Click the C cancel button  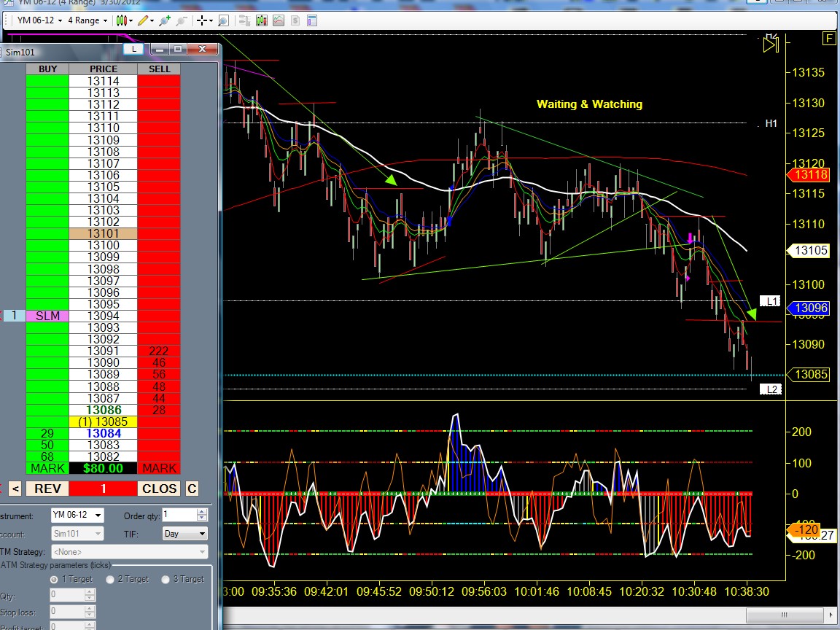(192, 489)
